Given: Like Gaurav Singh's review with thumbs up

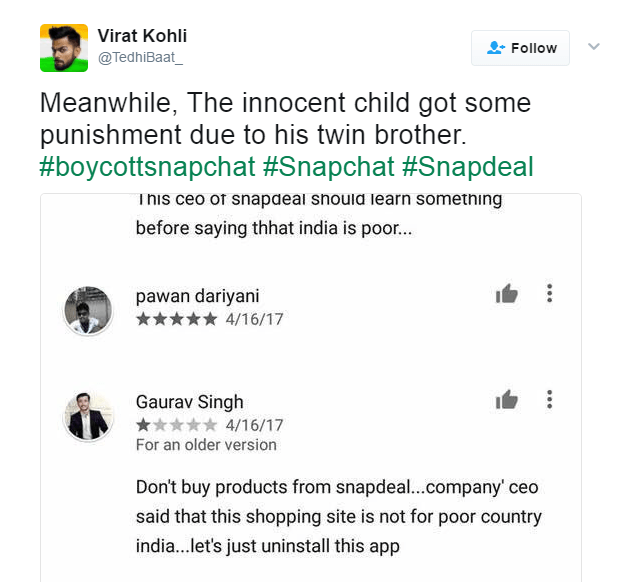Looking at the screenshot, I should 507,400.
